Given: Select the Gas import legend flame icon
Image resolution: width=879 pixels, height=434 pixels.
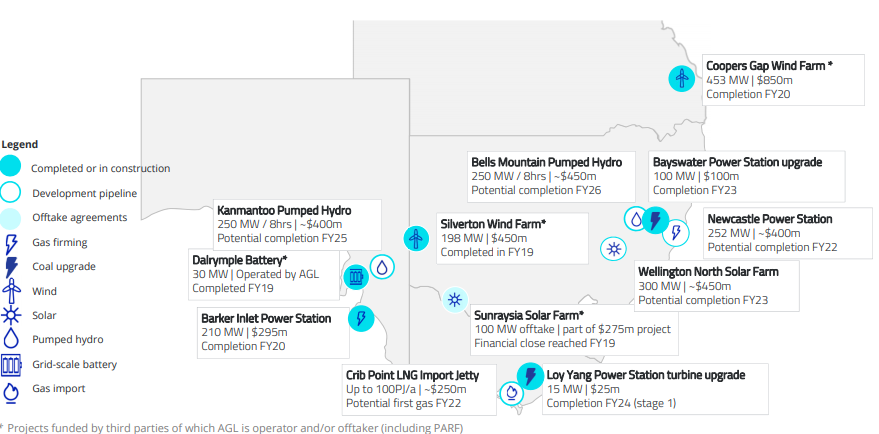Looking at the screenshot, I should pos(11,392).
